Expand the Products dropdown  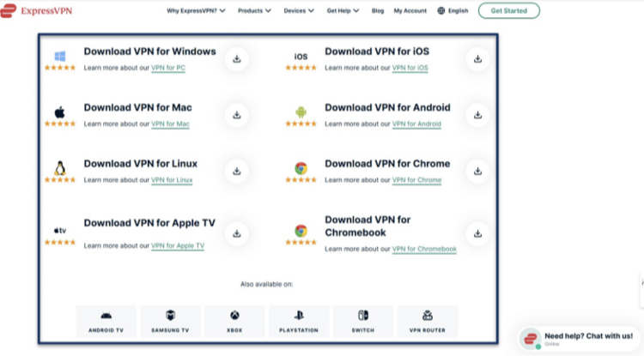254,10
